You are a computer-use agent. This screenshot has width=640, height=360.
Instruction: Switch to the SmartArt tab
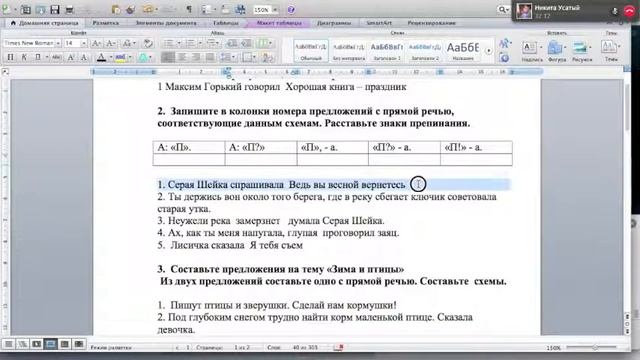pos(379,23)
